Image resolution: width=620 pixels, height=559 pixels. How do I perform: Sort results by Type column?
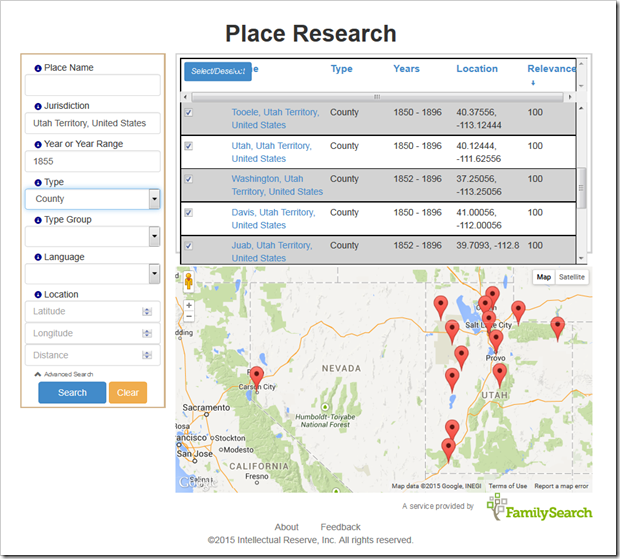pyautogui.click(x=341, y=69)
